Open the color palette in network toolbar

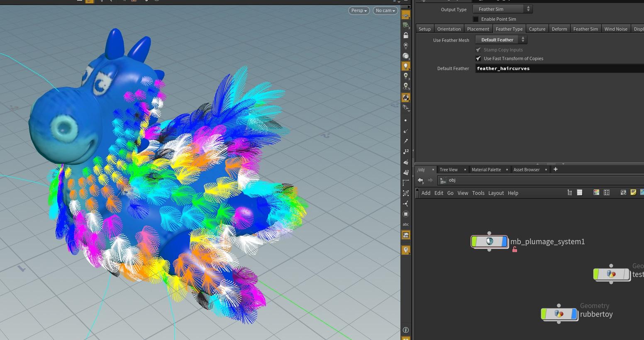pos(596,192)
